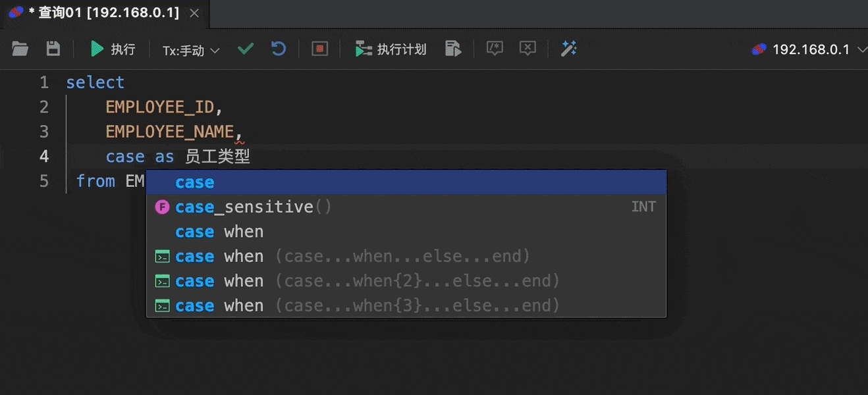Viewport: 868px width, 395px height.
Task: Open the Tx:手动 transaction mode dropdown
Action: tap(191, 50)
